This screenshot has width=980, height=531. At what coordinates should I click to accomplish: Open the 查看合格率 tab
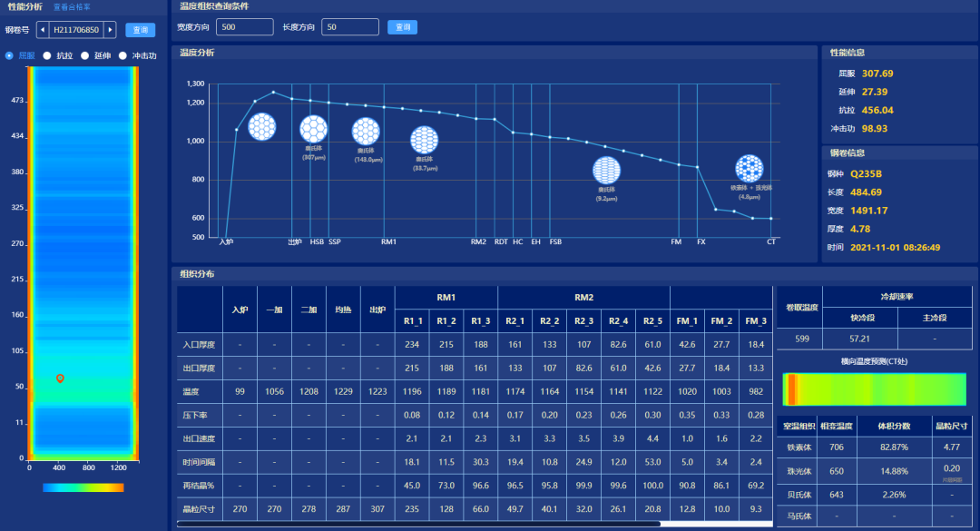72,6
